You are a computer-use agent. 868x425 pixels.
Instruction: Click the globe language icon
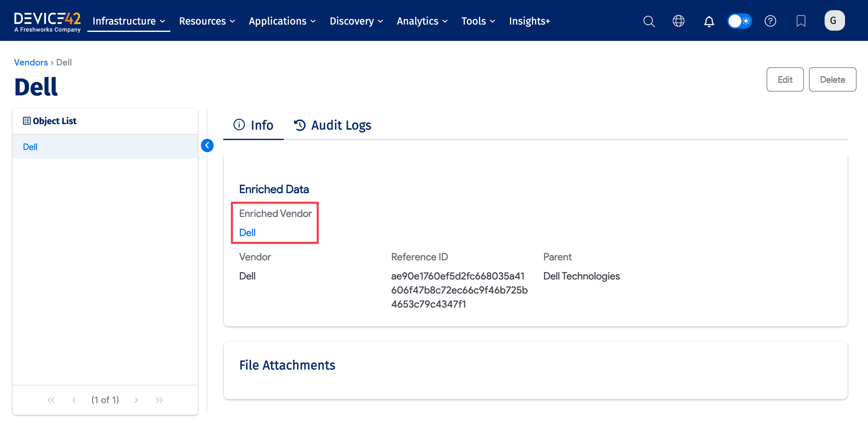(678, 21)
